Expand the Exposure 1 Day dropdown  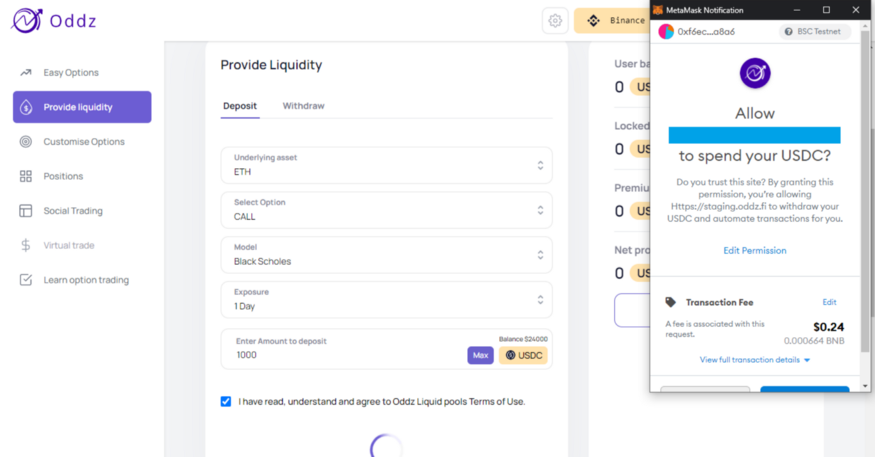click(386, 300)
